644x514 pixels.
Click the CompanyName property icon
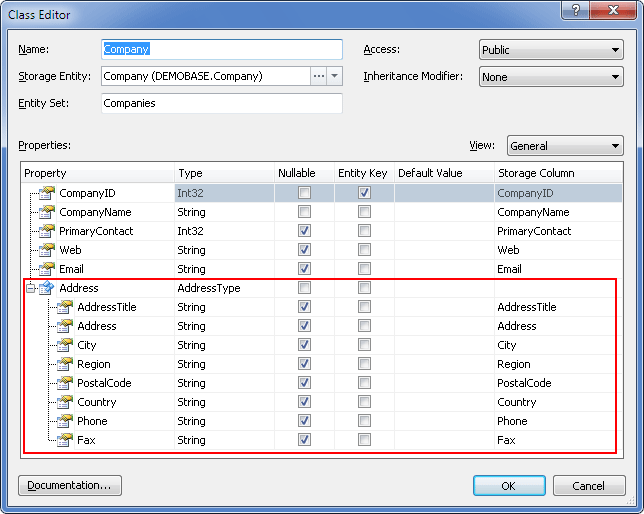(47, 212)
